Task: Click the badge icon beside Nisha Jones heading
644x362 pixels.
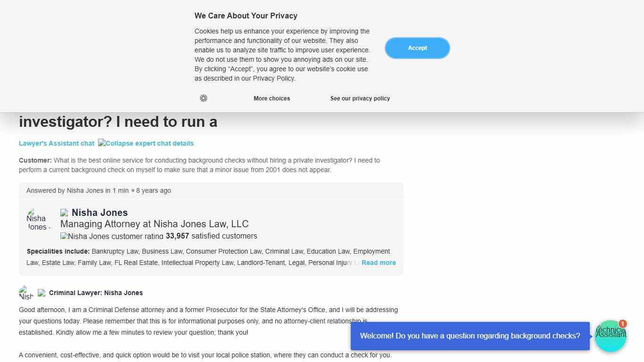Action: pyautogui.click(x=64, y=213)
